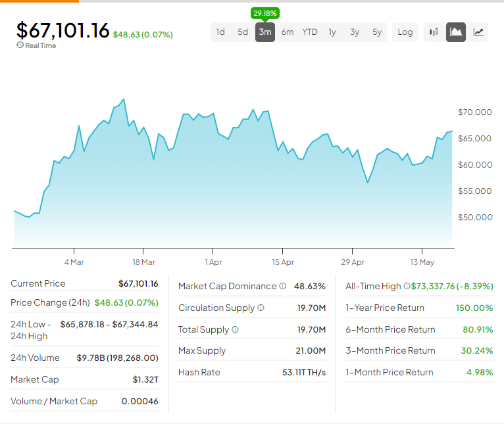This screenshot has height=424, width=504.
Task: Click the 29.18% return badge
Action: click(265, 13)
